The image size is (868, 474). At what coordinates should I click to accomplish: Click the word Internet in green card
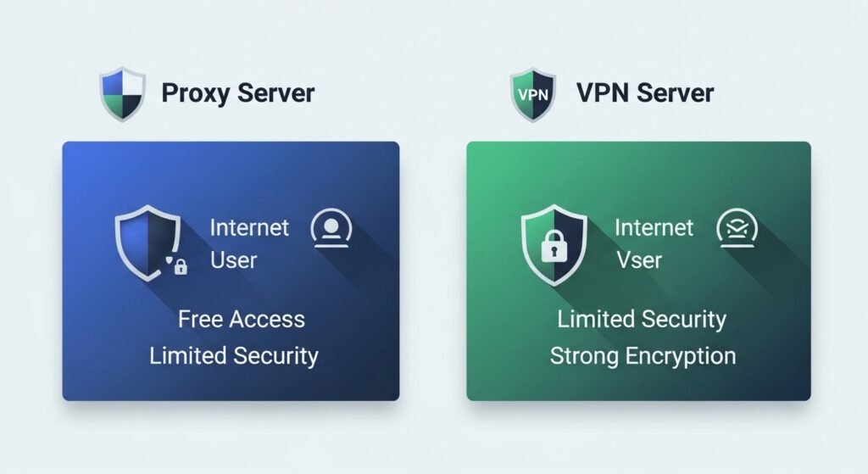coord(654,228)
